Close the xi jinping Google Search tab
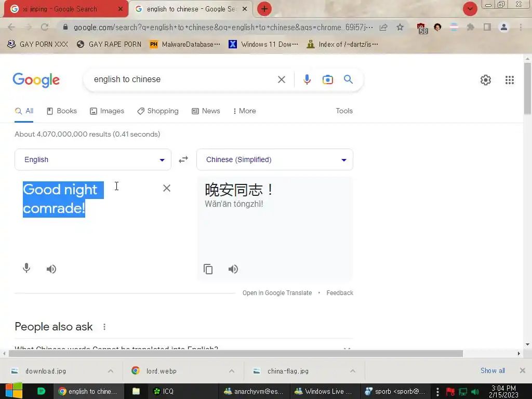Viewport: 532px width, 399px height. point(120,9)
